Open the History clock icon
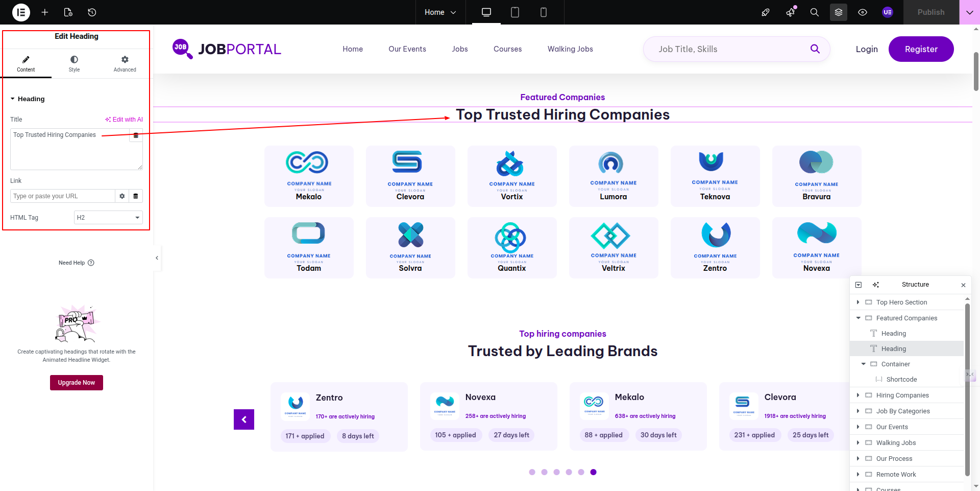The height and width of the screenshot is (491, 980). point(92,12)
